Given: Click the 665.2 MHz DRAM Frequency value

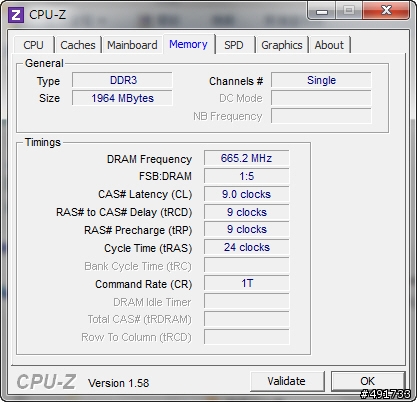Looking at the screenshot, I should (x=247, y=158).
